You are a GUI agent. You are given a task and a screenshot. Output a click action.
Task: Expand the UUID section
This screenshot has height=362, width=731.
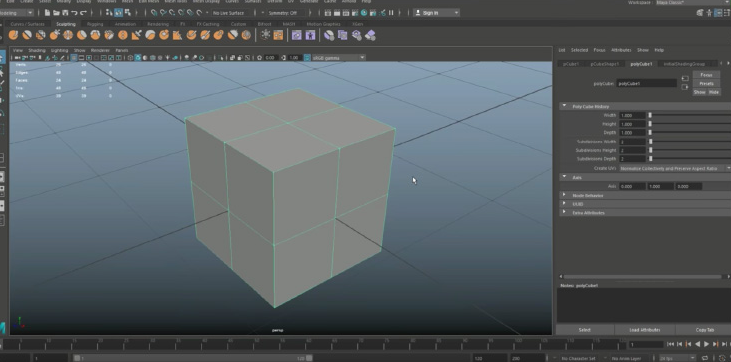pos(565,204)
